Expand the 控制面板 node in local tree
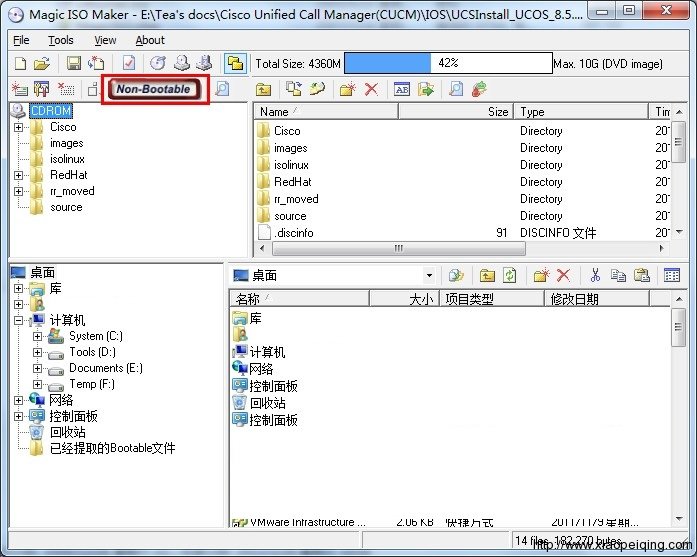The width and height of the screenshot is (697, 557). tap(18, 417)
